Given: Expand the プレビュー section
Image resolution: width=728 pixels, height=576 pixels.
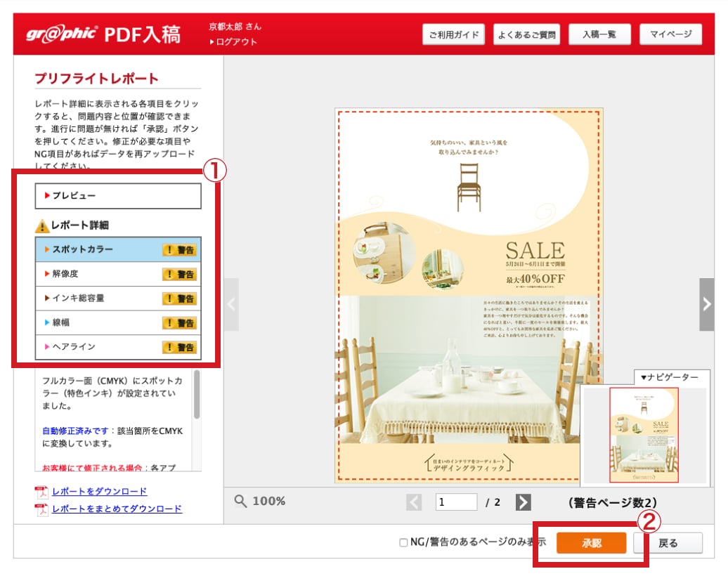Looking at the screenshot, I should [118, 196].
